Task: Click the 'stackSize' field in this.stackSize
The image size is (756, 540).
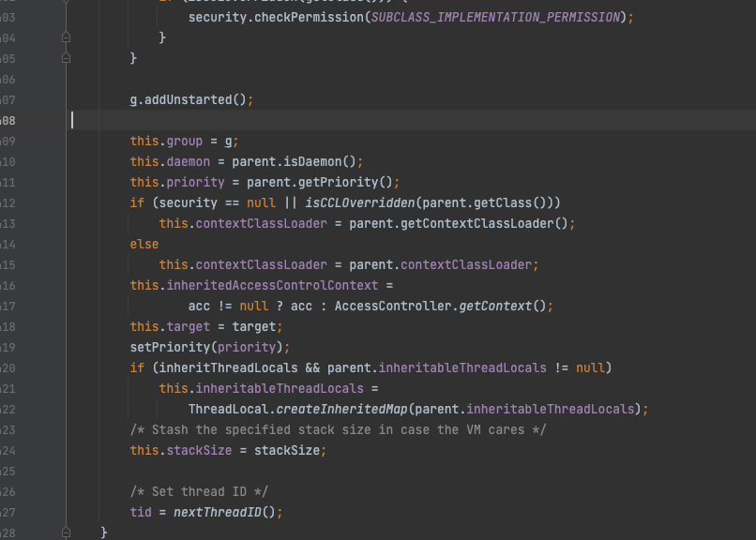Action: 199,451
